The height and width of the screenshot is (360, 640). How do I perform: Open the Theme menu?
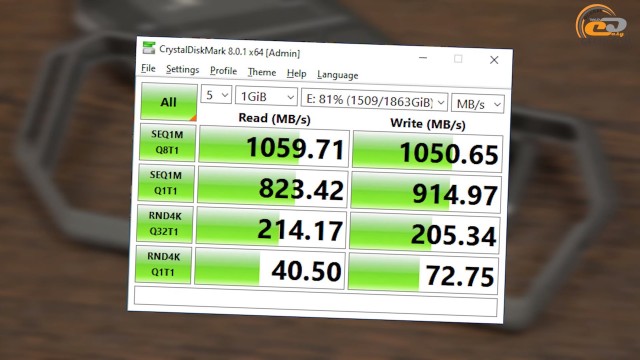(x=262, y=72)
